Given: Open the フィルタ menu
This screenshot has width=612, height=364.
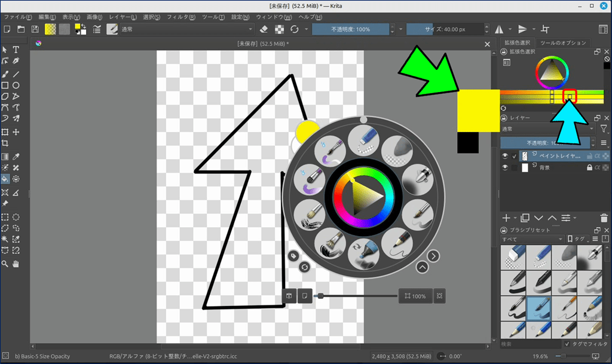Looking at the screenshot, I should tap(183, 17).
